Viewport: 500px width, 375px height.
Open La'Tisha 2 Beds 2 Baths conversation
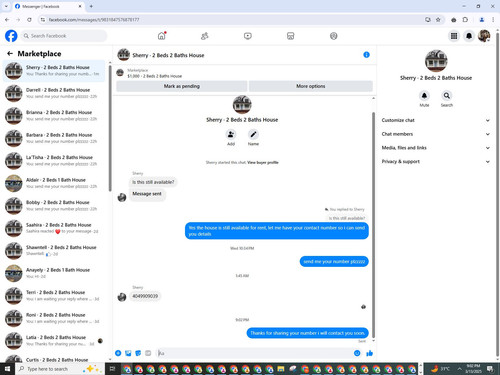pyautogui.click(x=54, y=161)
